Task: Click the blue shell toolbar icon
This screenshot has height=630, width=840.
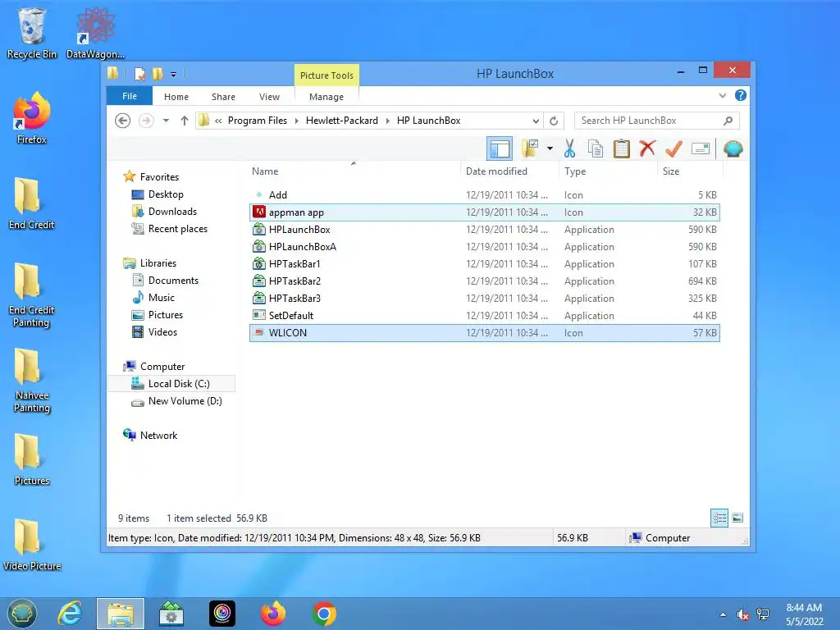Action: pyautogui.click(x=733, y=148)
